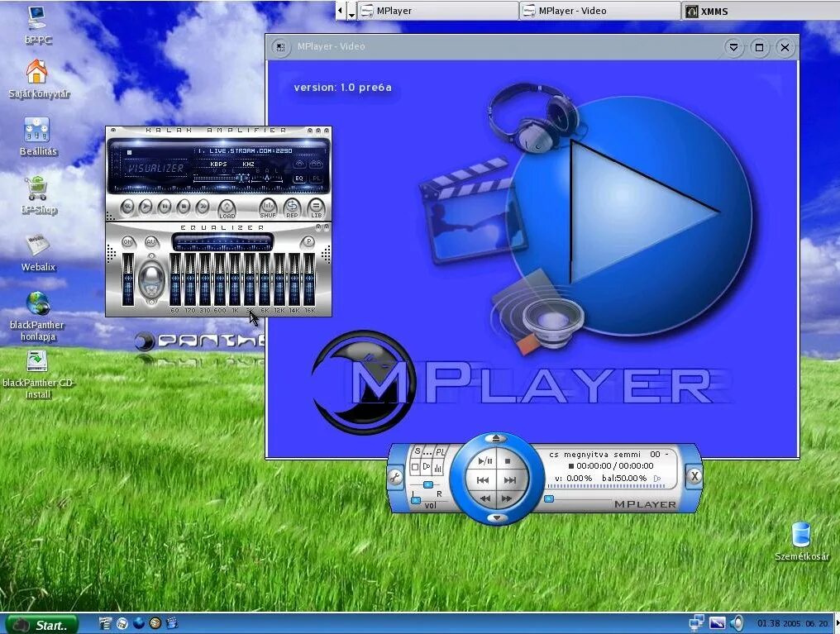The width and height of the screenshot is (840, 634).
Task: Open MPlayer preferences wrench icon
Action: click(x=395, y=477)
